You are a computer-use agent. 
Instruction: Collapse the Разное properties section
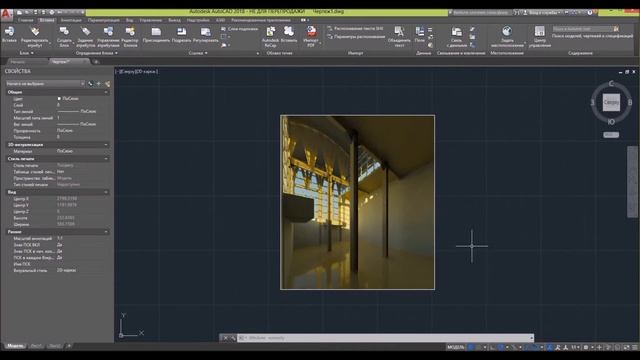pos(106,232)
